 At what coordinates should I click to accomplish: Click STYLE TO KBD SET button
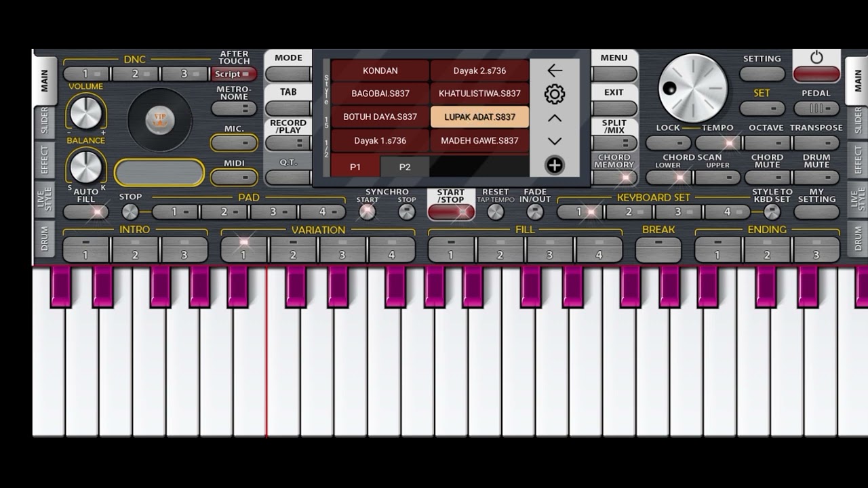click(772, 212)
